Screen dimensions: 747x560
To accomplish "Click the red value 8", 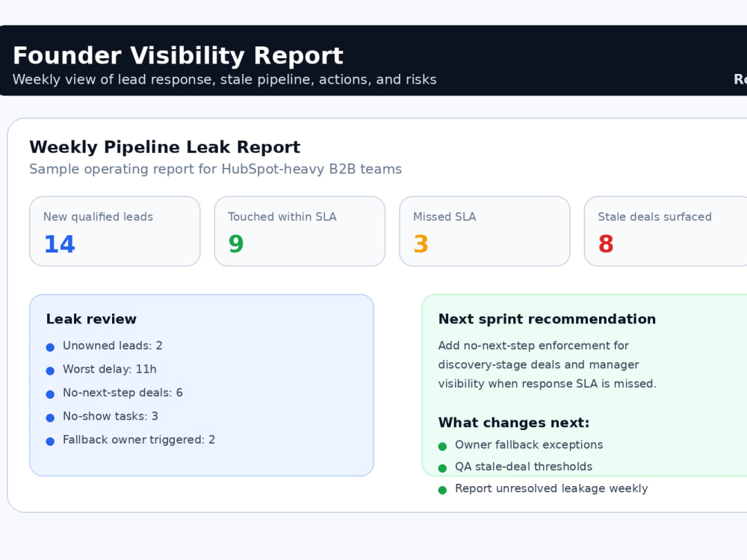I will 606,244.
